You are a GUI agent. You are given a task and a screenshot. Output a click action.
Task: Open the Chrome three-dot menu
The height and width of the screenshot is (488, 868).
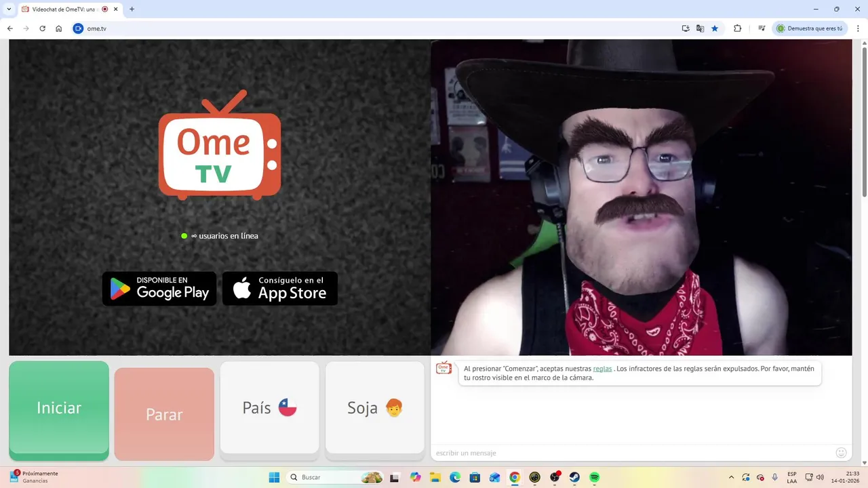(858, 28)
